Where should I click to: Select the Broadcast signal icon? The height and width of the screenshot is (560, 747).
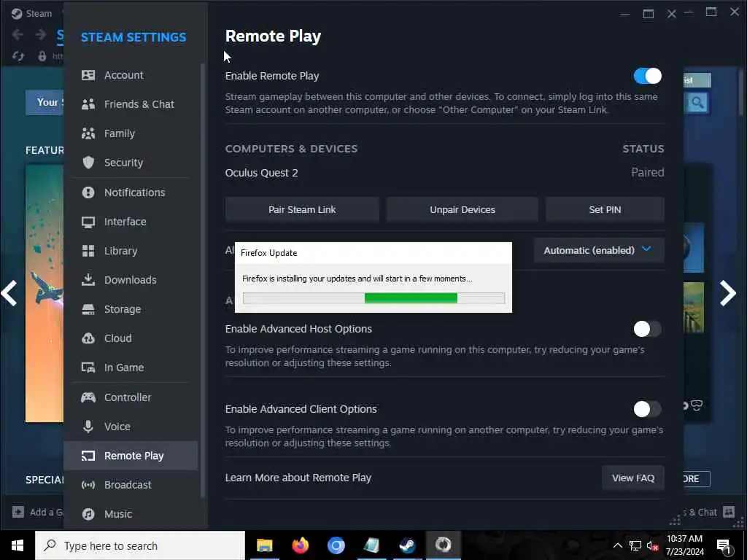[x=88, y=485]
